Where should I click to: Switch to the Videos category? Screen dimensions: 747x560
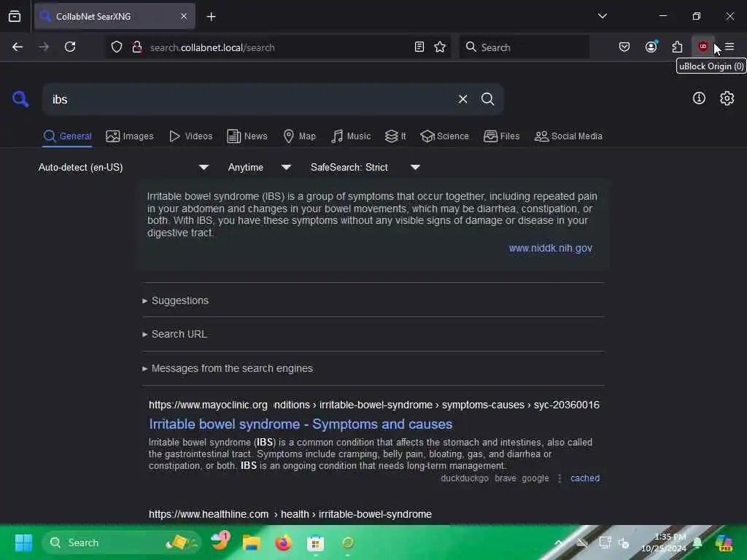coord(190,136)
